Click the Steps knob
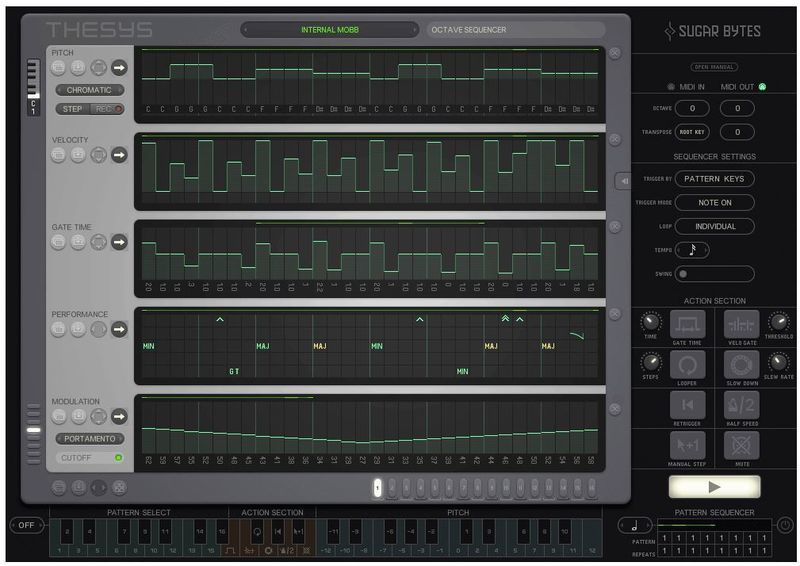This screenshot has height=566, width=800. point(651,362)
